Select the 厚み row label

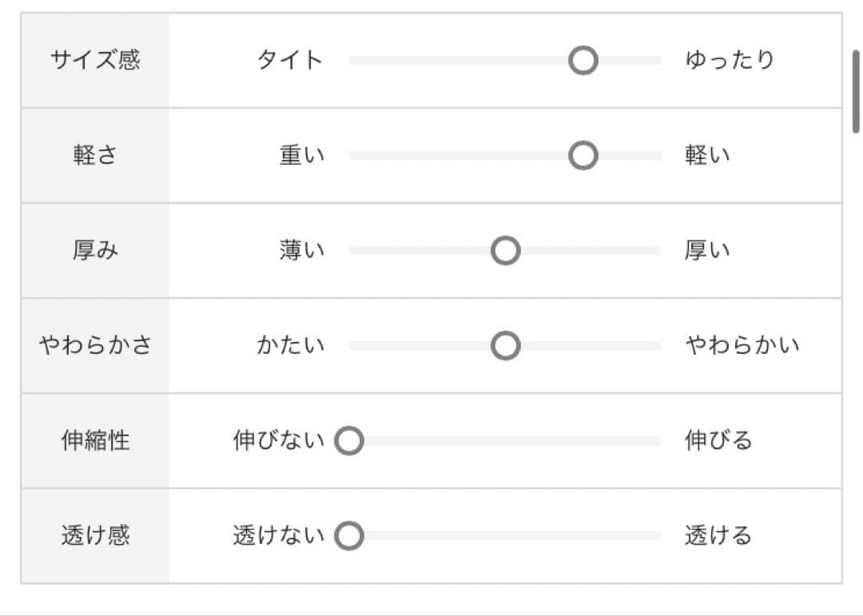(94, 248)
